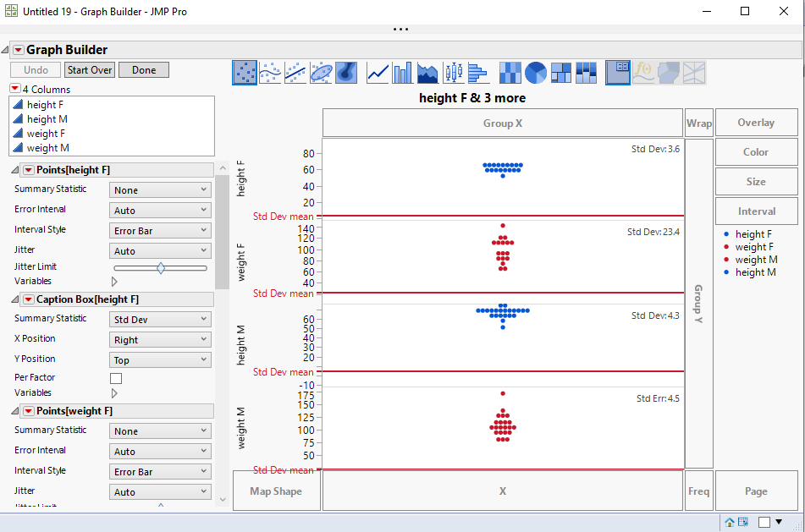Open Points[height F] Interval Style dropdown
805x532 pixels.
tap(160, 231)
